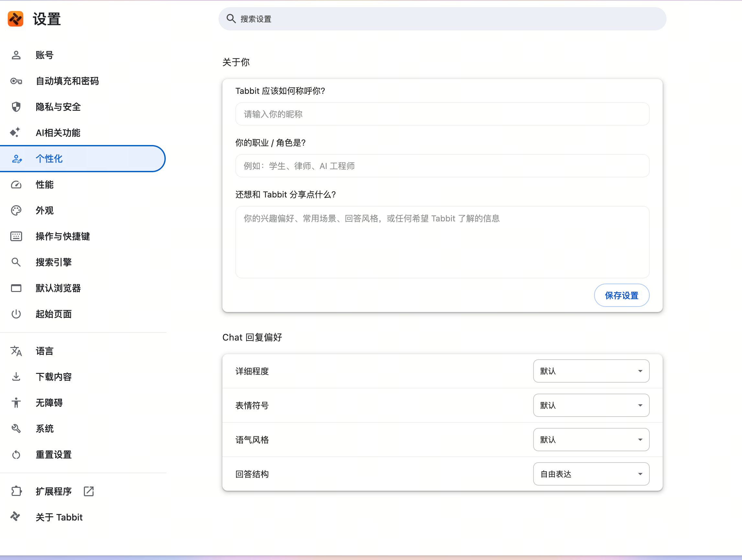The image size is (742, 560).
Task: Click the reset circular arrow icon
Action: [x=16, y=454]
